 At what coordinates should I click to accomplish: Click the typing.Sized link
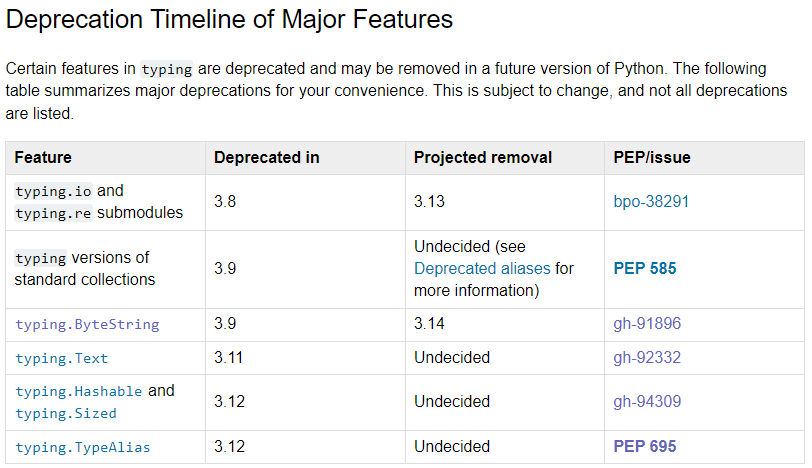click(x=66, y=413)
